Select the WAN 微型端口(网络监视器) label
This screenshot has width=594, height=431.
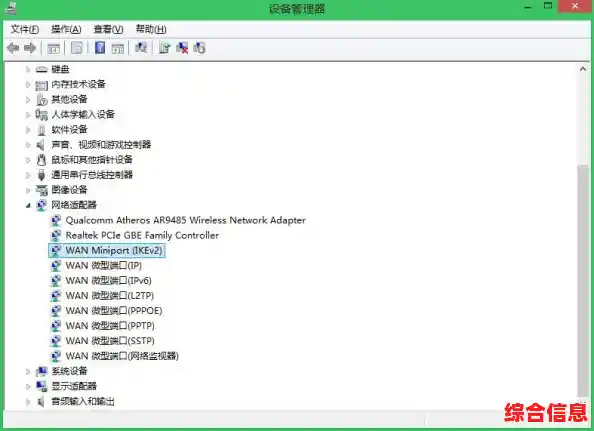122,356
